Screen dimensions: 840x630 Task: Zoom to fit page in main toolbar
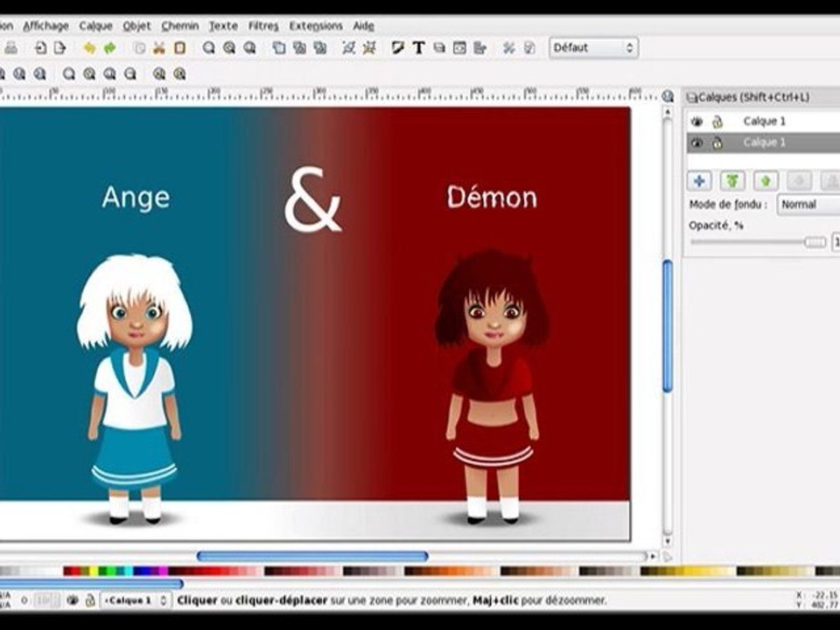(x=249, y=48)
